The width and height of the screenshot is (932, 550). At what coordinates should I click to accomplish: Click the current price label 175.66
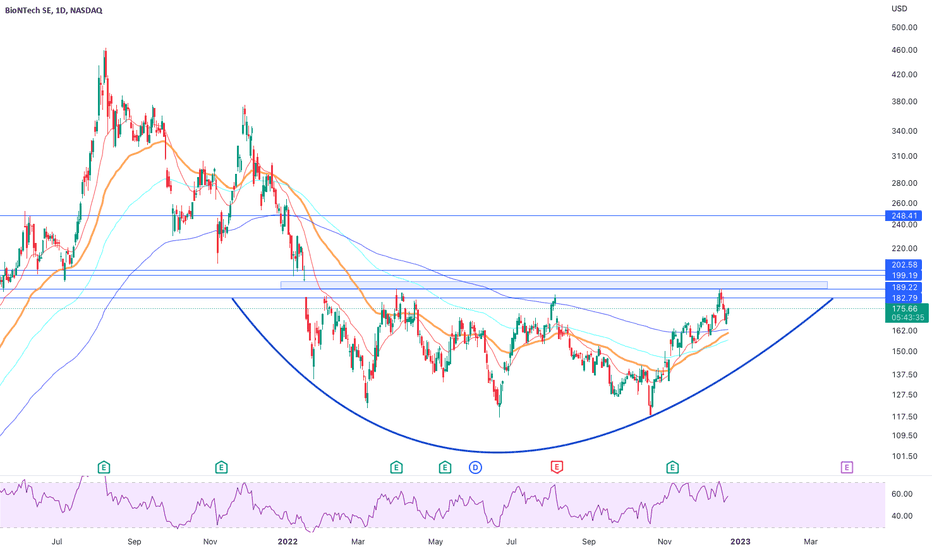coord(904,309)
